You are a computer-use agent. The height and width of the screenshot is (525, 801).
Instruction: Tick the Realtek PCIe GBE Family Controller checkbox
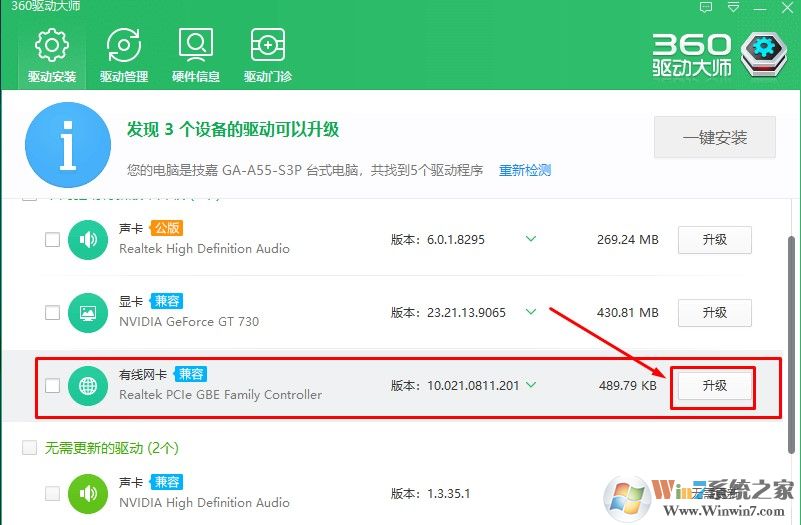[52, 386]
